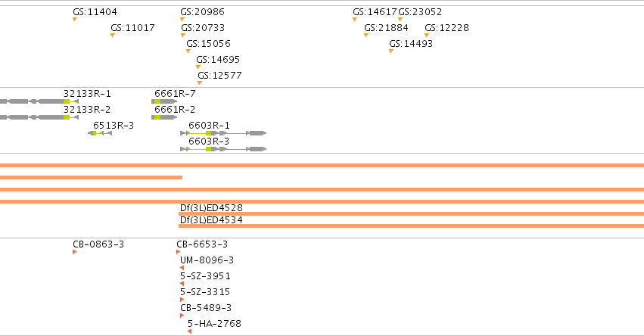Select the GS:20986 orange triangle marker

(182, 20)
